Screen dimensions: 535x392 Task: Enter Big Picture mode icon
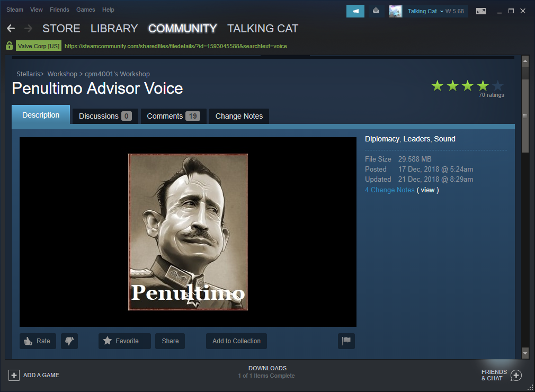point(481,11)
